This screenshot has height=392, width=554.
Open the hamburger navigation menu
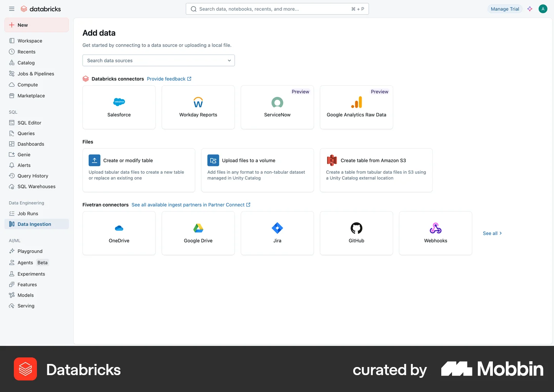click(x=12, y=9)
